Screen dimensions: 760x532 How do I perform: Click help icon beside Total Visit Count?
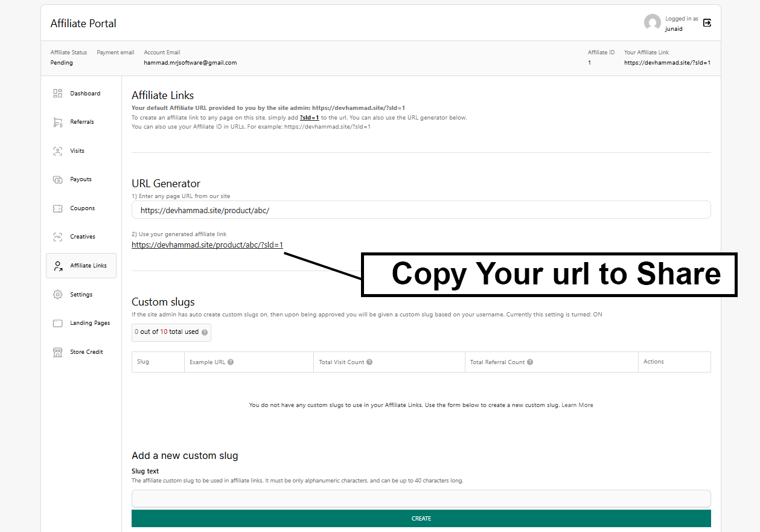pos(369,362)
